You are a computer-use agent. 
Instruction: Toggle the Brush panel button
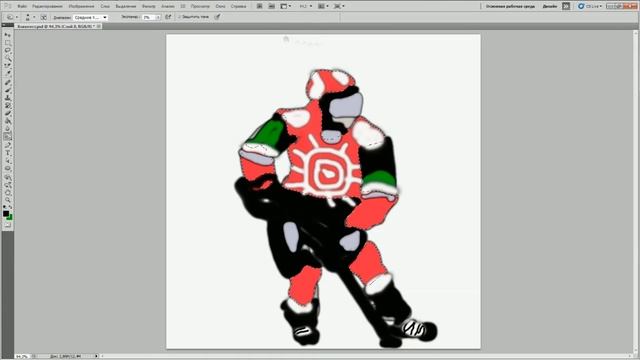[43, 17]
